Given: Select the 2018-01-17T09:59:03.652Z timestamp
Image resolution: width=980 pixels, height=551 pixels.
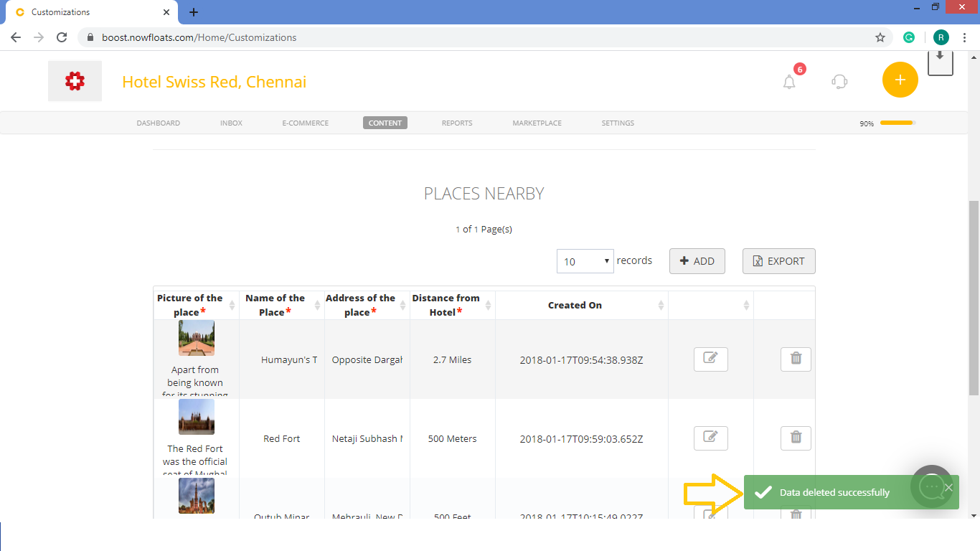Looking at the screenshot, I should (x=582, y=439).
